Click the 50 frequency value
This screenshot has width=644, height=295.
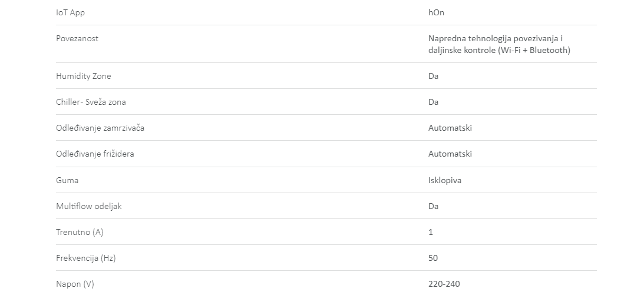[433, 258]
